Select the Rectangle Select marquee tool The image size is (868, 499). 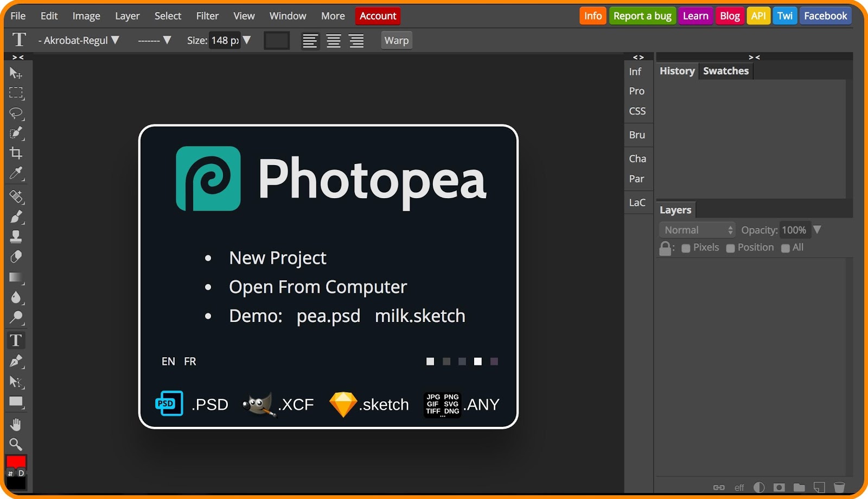[x=16, y=93]
